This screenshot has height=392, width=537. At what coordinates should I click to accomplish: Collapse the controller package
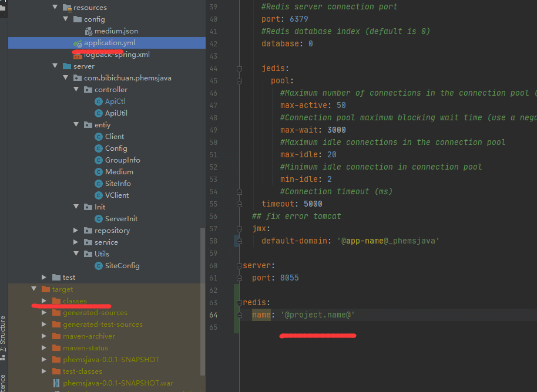pyautogui.click(x=76, y=90)
